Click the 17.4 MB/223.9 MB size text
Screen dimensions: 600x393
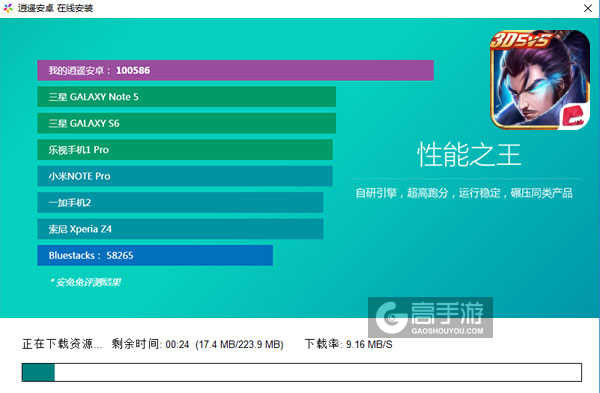click(240, 344)
